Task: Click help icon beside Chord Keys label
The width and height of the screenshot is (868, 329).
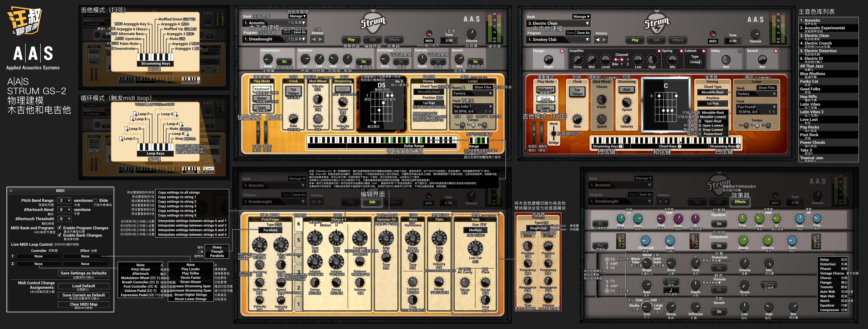Action: pos(680,146)
